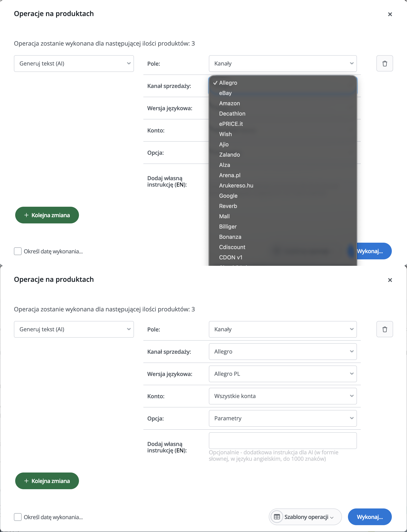
Task: Tick 'Określ datę wykonania' checkbox beside open channel list
Action: 18,251
